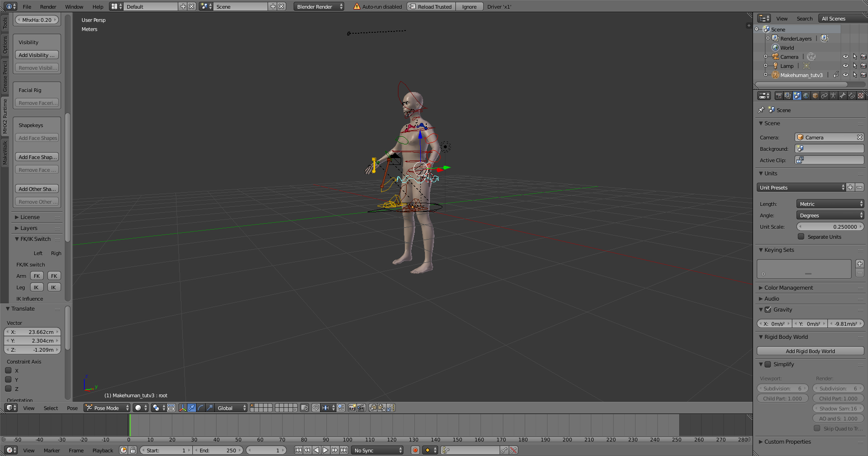
Task: Open the No Sync playback dropdown
Action: tap(378, 450)
